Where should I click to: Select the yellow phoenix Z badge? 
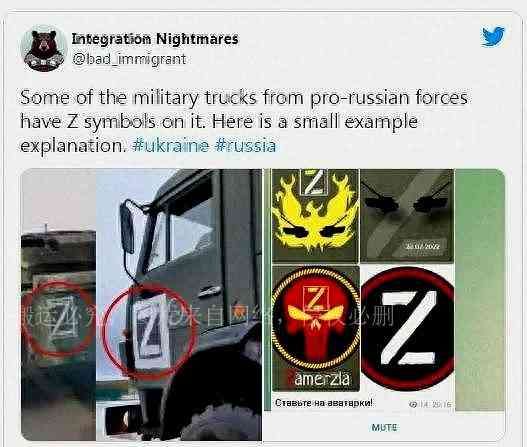tap(315, 215)
